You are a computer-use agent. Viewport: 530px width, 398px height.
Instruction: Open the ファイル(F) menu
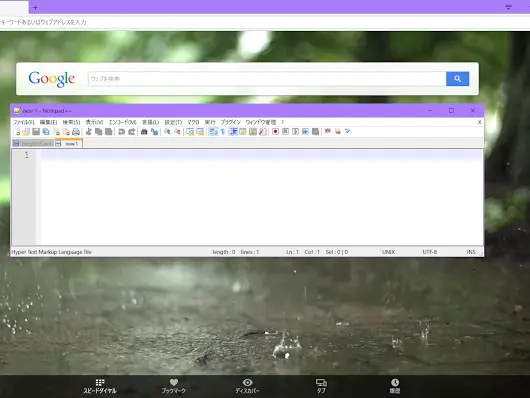tap(24, 122)
